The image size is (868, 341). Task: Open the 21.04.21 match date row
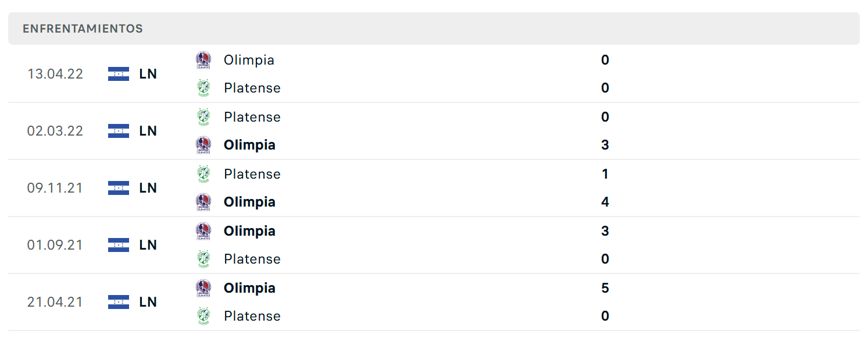click(434, 302)
